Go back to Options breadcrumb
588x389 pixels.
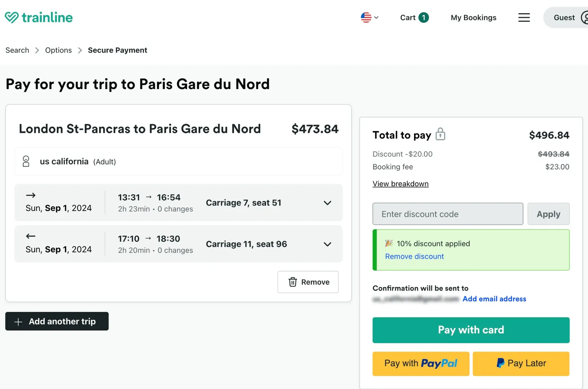click(x=58, y=50)
